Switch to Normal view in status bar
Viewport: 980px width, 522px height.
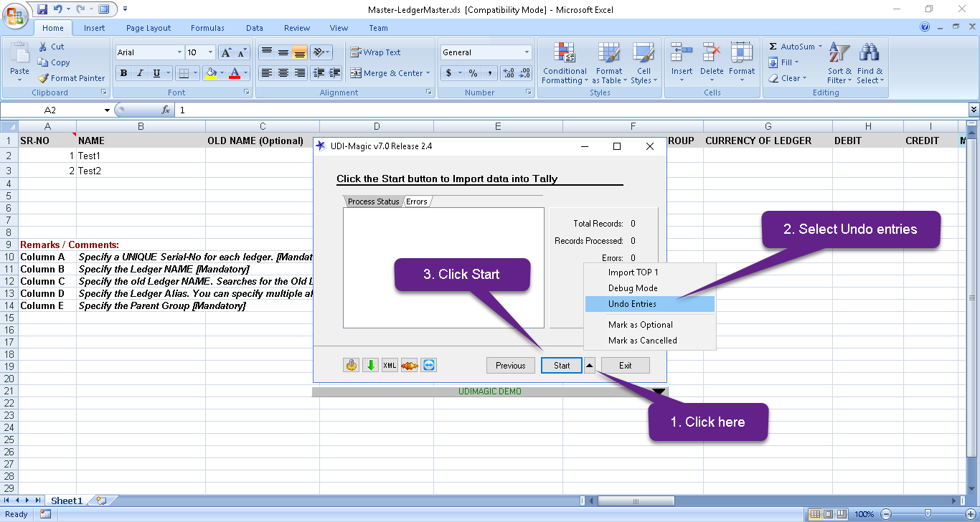pyautogui.click(x=815, y=514)
